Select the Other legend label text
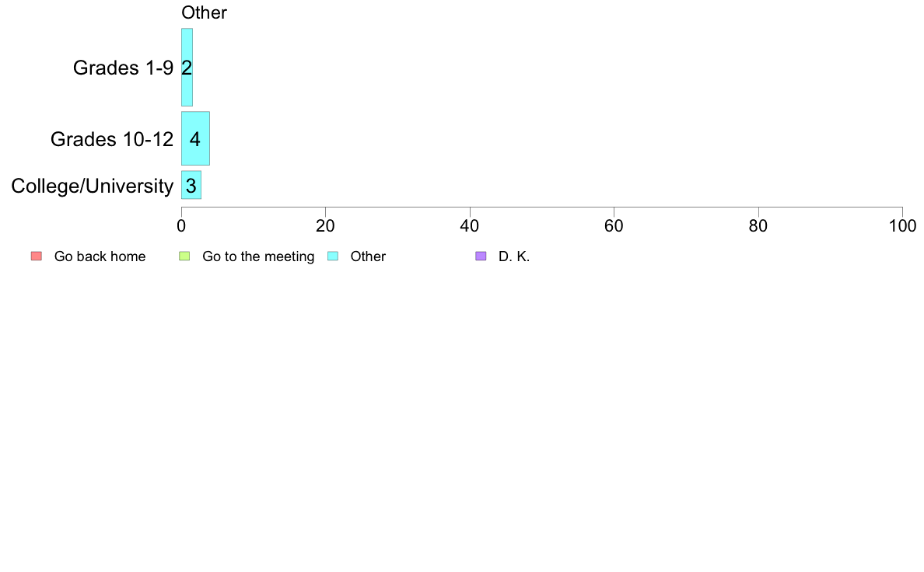This screenshot has width=924, height=572. click(368, 256)
